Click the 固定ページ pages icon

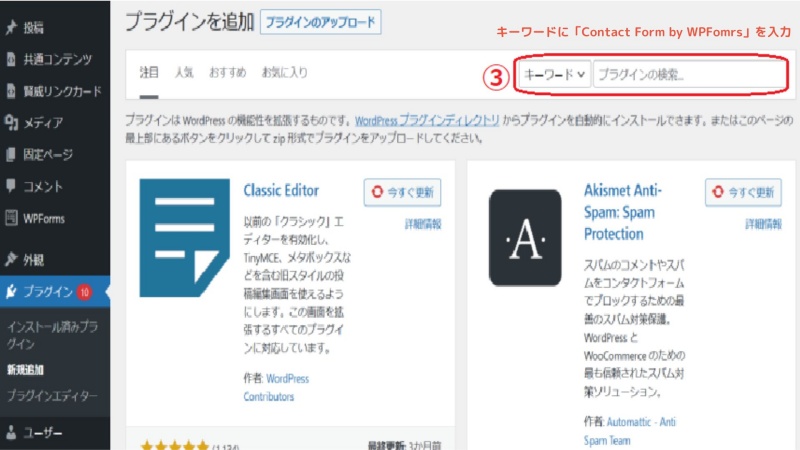[11, 154]
